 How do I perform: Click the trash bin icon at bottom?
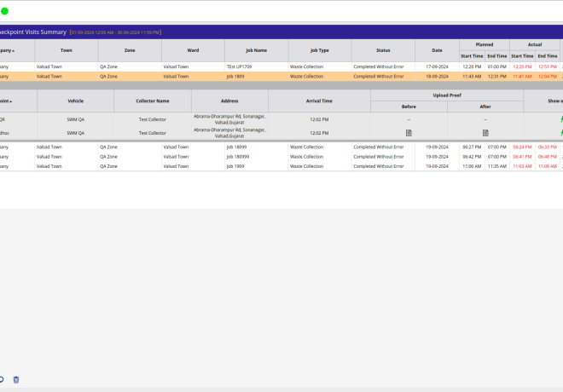point(15,379)
